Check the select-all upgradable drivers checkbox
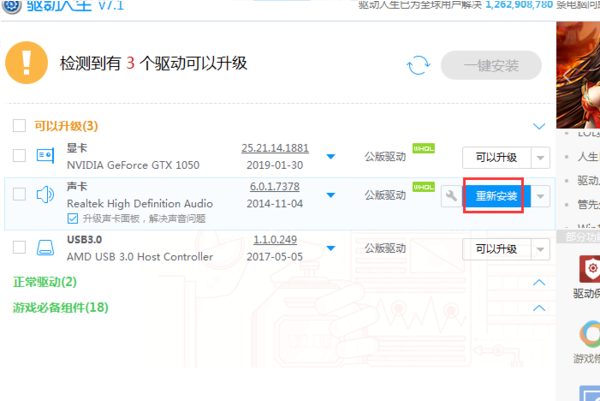 pos(19,126)
